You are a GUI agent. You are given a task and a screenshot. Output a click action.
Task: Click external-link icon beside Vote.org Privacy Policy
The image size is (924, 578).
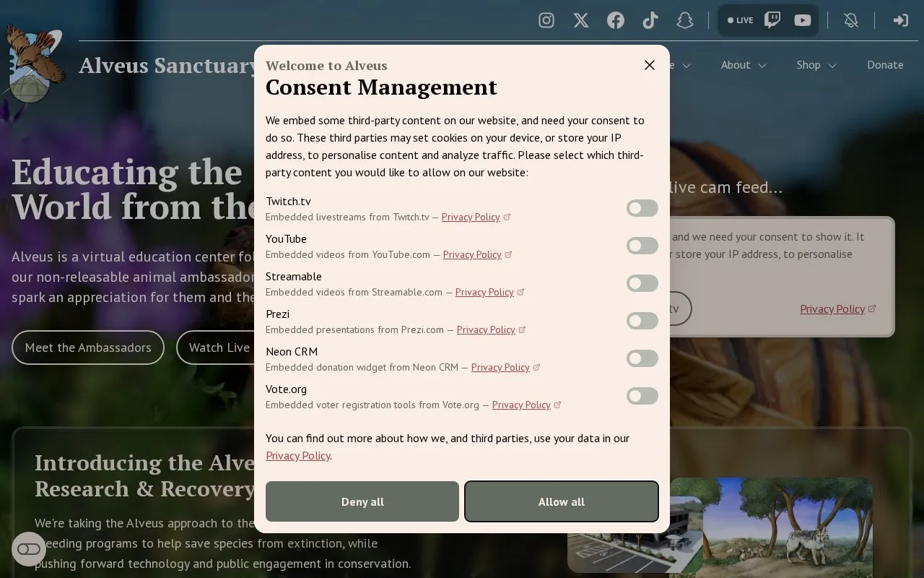(557, 405)
